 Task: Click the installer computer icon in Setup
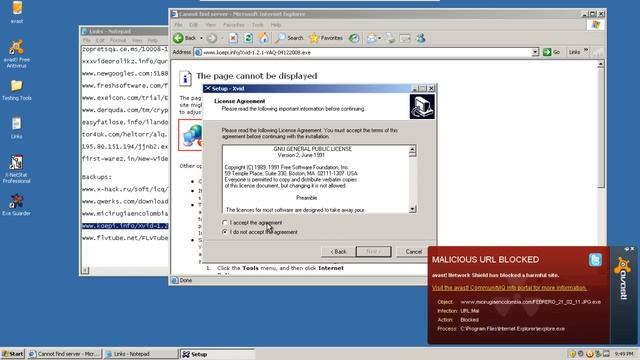[422, 107]
